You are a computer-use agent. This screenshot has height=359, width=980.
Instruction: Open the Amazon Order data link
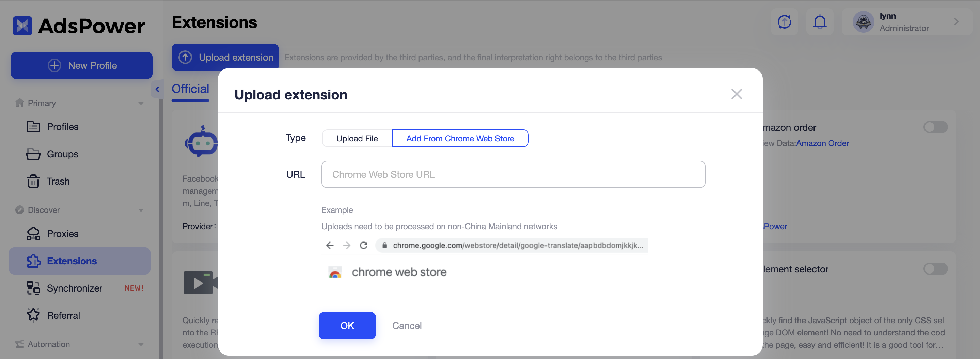pos(822,143)
